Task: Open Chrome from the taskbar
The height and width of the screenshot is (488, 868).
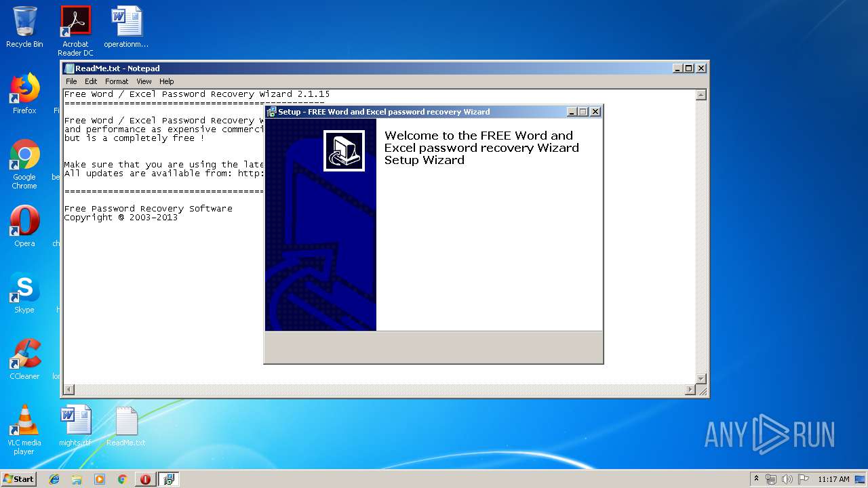Action: [122, 479]
